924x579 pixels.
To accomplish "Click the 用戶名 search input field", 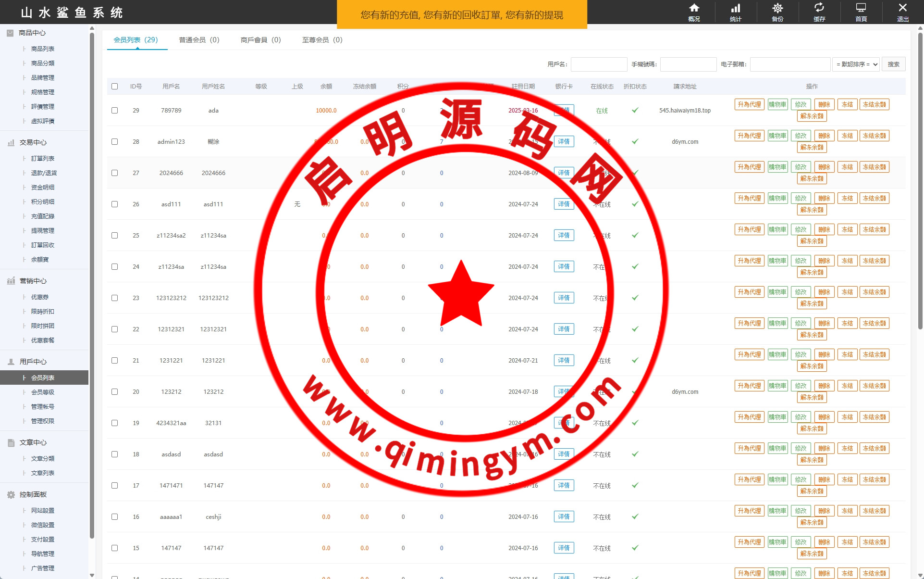I will pyautogui.click(x=599, y=64).
